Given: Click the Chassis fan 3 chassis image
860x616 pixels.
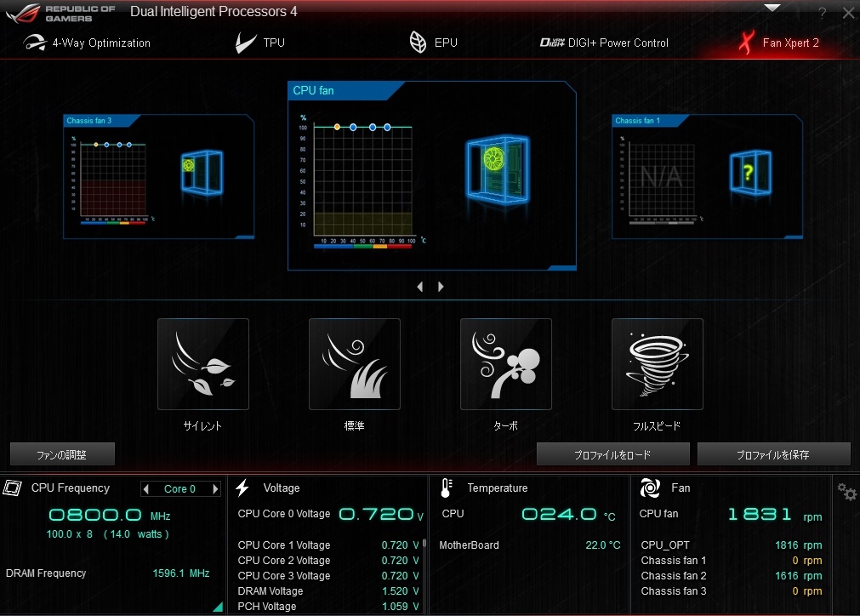Looking at the screenshot, I should coord(202,173).
